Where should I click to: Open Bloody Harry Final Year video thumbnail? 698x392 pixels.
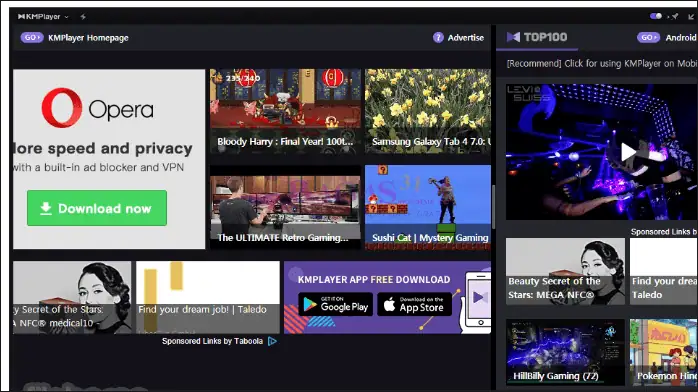point(285,111)
